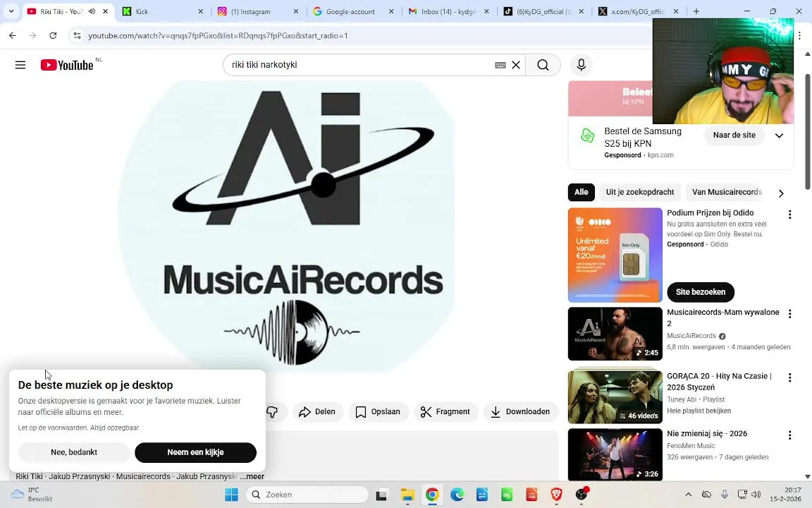Screen dimensions: 812x508
Task: Open the on-screen keyboard icon in search
Action: click(x=500, y=65)
